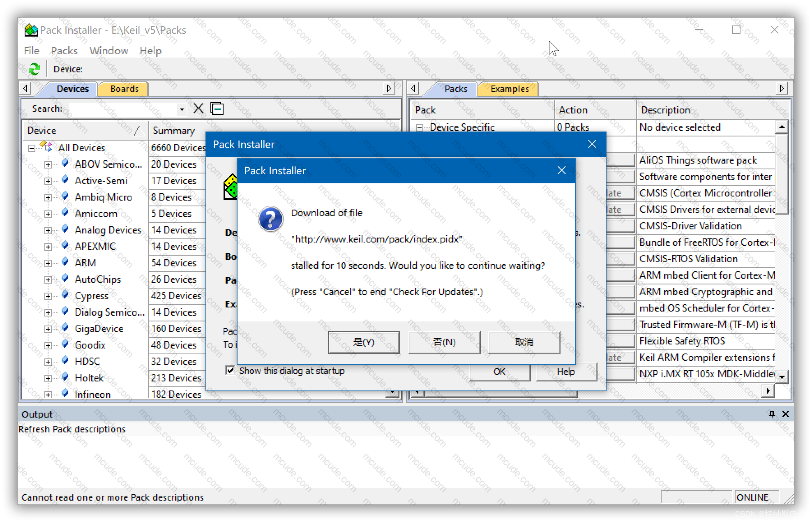Switch to the Examples tab
The height and width of the screenshot is (522, 812).
[x=509, y=89]
